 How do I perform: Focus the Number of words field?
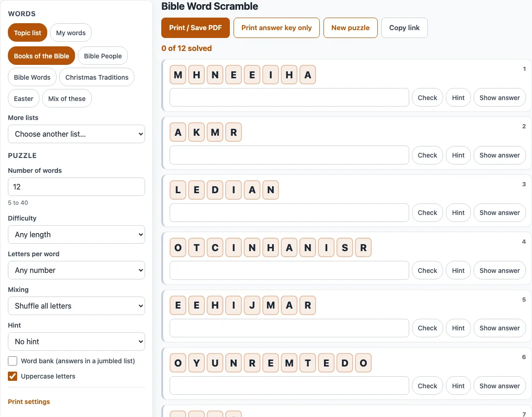coord(76,187)
